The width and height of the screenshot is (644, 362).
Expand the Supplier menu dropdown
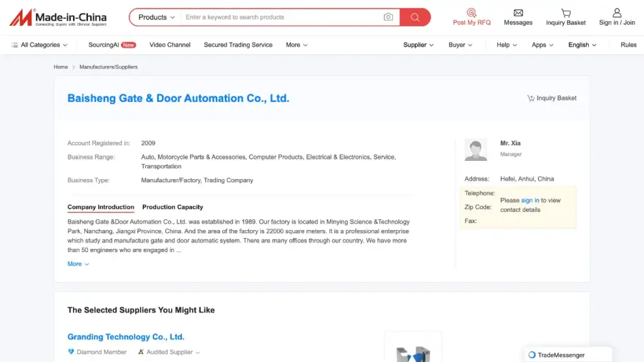[418, 45]
